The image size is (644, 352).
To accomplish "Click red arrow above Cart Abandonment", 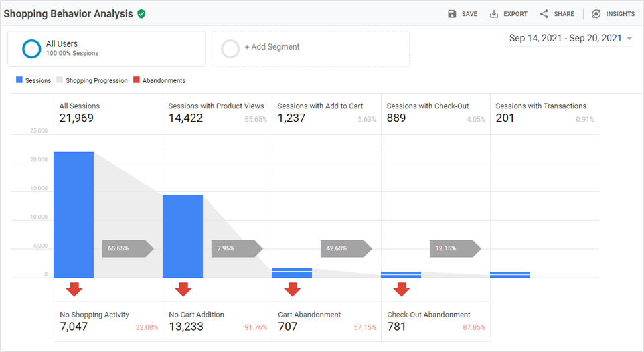I will click(292, 289).
